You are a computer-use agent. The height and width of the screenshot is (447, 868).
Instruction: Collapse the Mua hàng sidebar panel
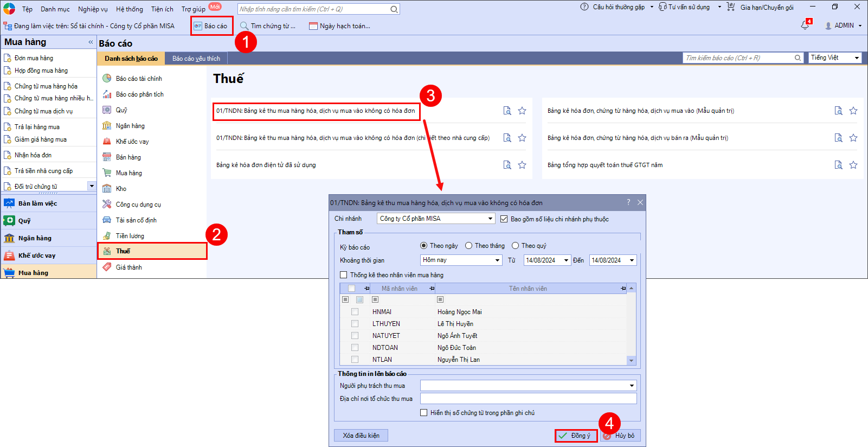tap(91, 42)
